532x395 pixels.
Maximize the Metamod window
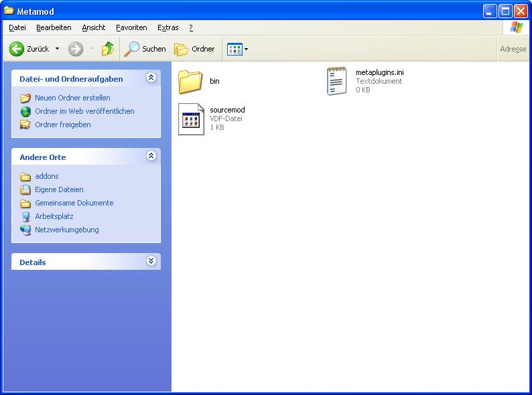(505, 11)
